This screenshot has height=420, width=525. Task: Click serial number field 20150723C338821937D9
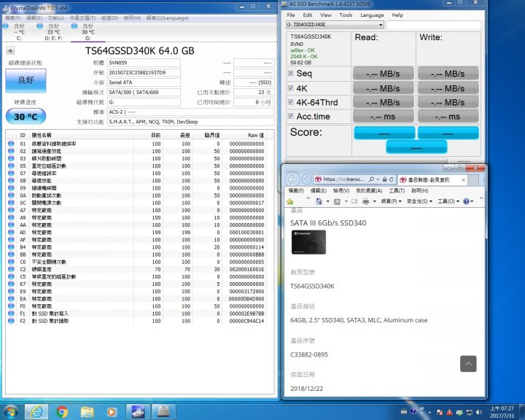tap(144, 73)
